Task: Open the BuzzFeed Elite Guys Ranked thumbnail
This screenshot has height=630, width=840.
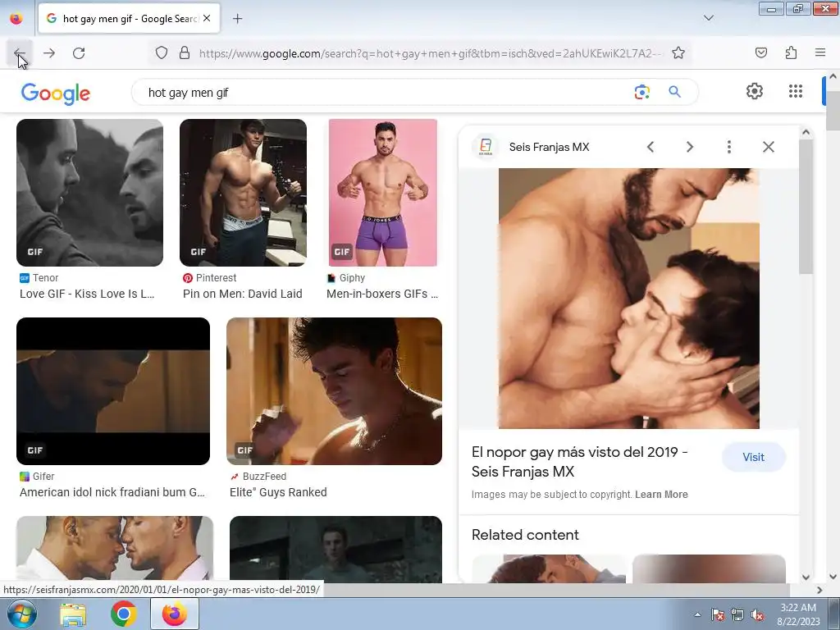Action: 335,391
